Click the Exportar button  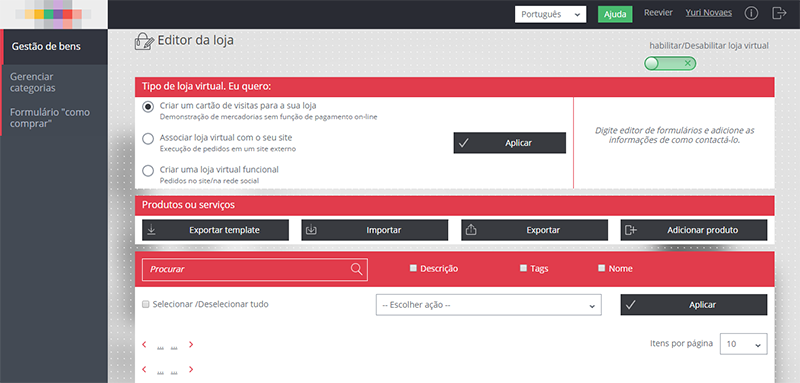(535, 230)
